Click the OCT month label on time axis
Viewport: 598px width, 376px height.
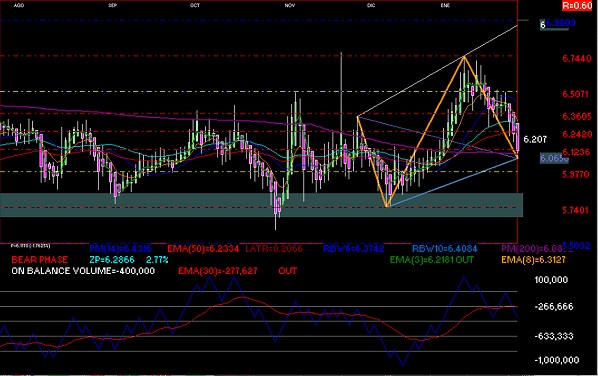(195, 5)
